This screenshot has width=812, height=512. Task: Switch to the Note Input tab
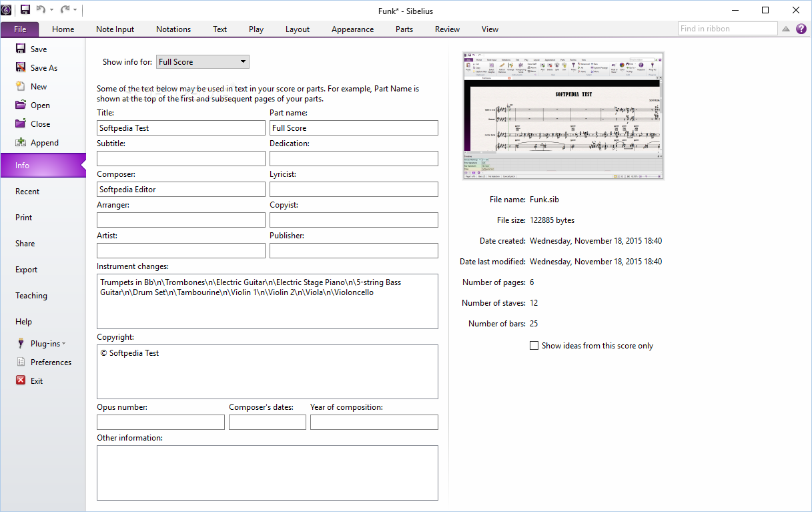pos(115,29)
